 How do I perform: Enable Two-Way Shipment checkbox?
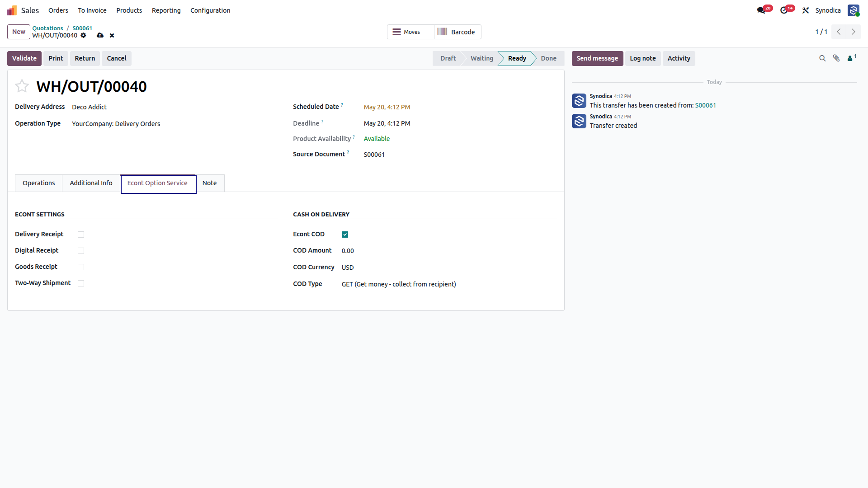click(81, 283)
